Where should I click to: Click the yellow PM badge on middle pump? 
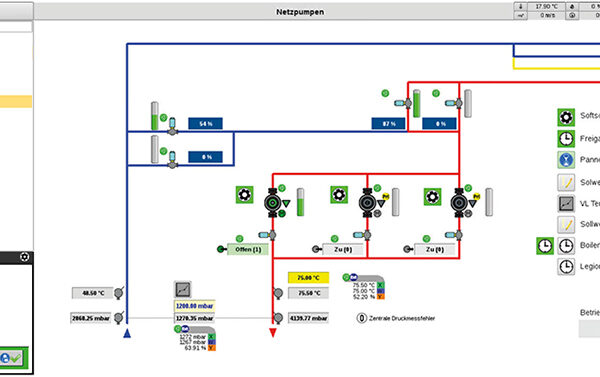click(x=385, y=197)
